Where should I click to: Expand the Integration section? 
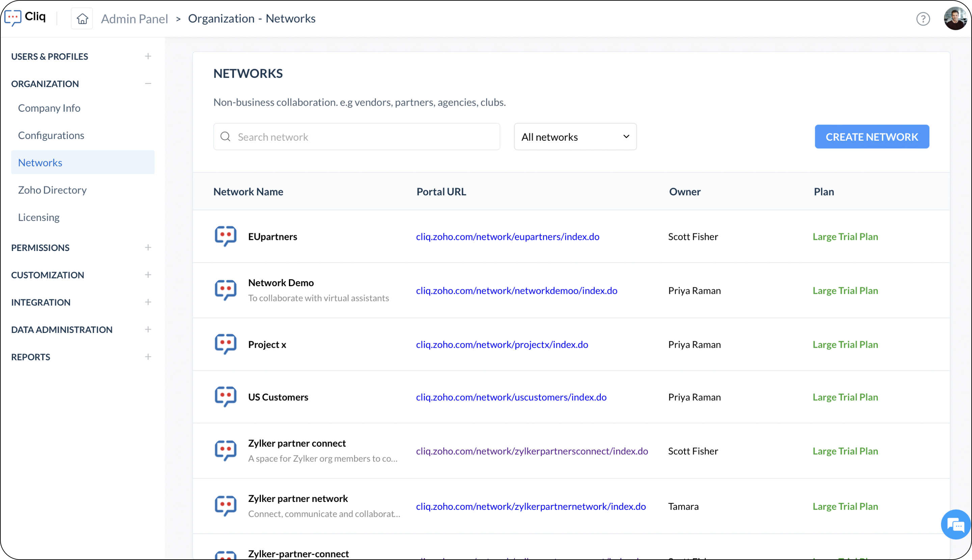tap(148, 302)
